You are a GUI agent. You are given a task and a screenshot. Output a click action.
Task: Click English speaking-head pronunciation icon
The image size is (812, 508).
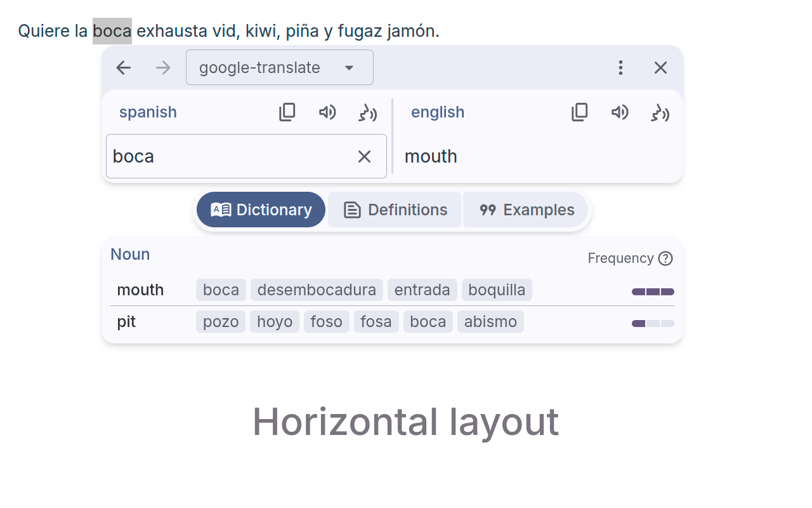(660, 113)
